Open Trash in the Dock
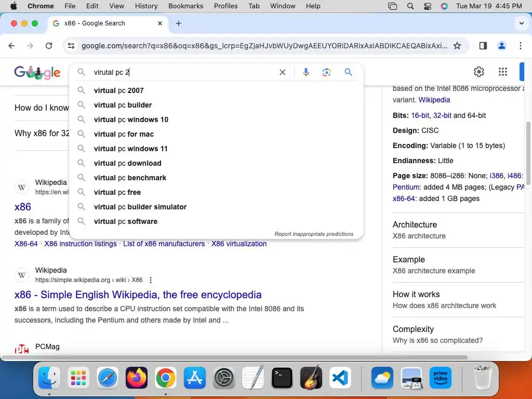The image size is (532, 399). (x=482, y=377)
